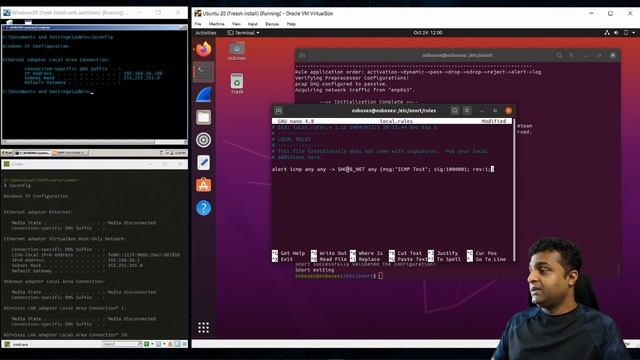Click 'Go To Line' shortcut in nano

pyautogui.click(x=487, y=259)
